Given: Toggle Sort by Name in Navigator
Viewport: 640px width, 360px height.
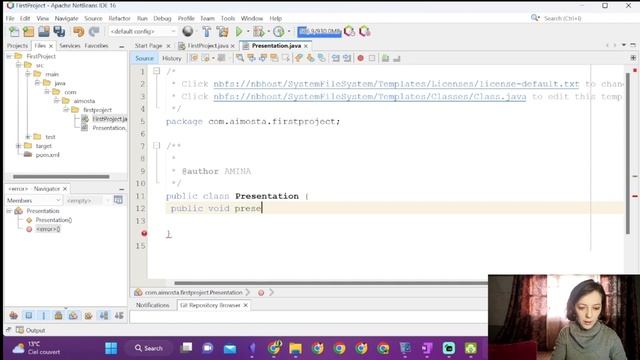Looking at the screenshot, I should [x=104, y=316].
